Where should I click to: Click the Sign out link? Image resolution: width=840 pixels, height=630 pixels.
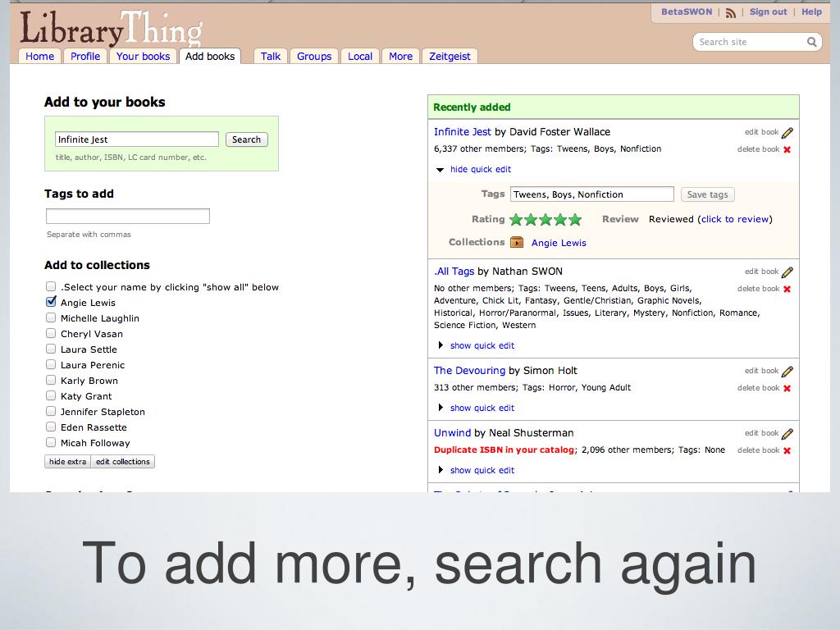(x=768, y=11)
